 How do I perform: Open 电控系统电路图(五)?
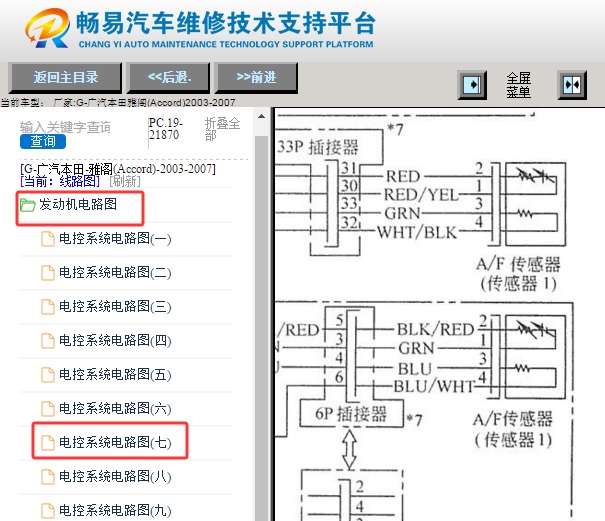pyautogui.click(x=115, y=374)
